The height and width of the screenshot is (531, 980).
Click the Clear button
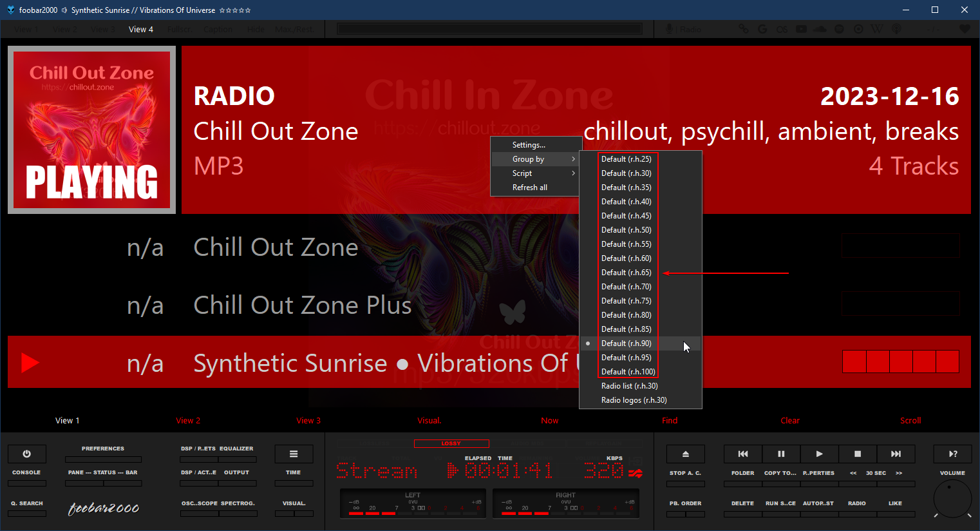click(790, 421)
